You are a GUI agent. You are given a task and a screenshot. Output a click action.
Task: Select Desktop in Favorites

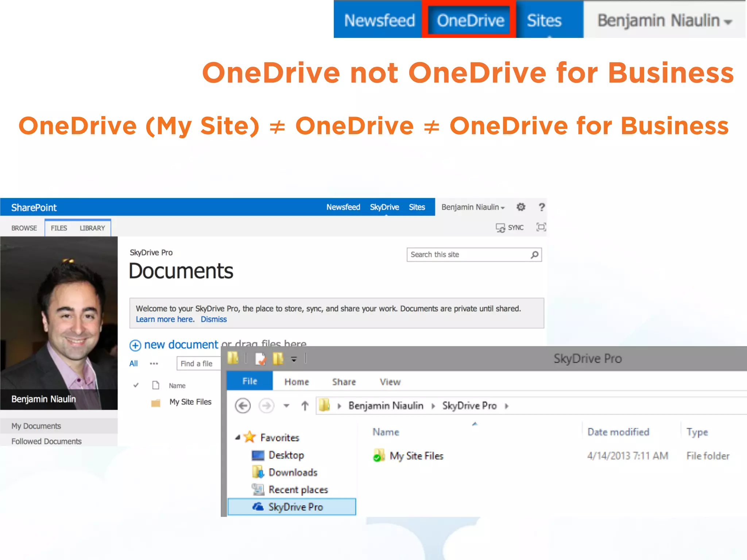(286, 455)
